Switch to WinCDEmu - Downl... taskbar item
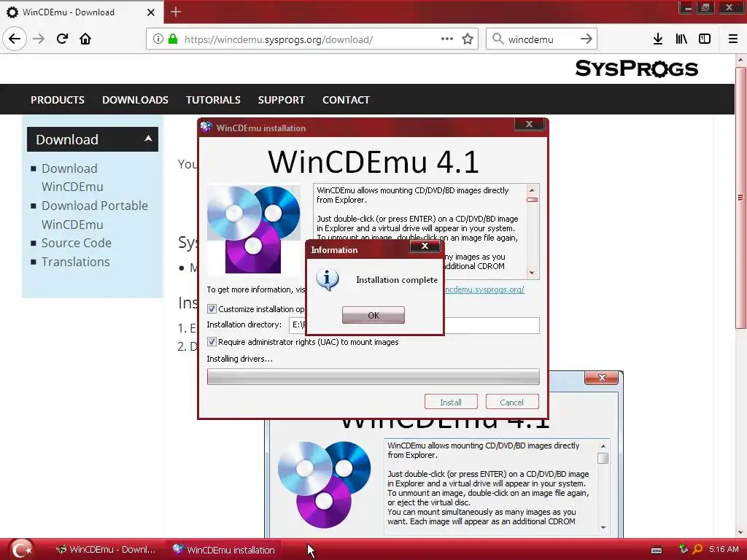The width and height of the screenshot is (747, 560). pyautogui.click(x=106, y=550)
